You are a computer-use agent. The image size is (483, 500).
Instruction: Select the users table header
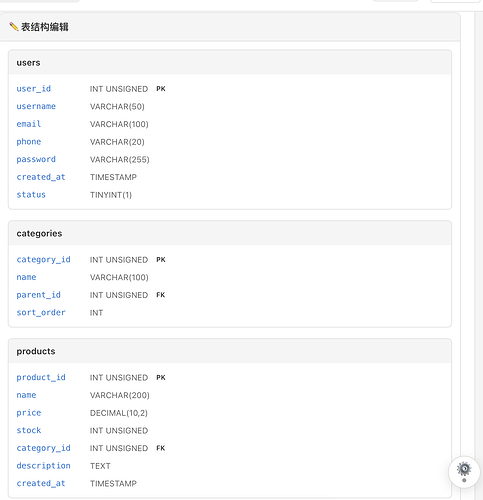coord(230,63)
